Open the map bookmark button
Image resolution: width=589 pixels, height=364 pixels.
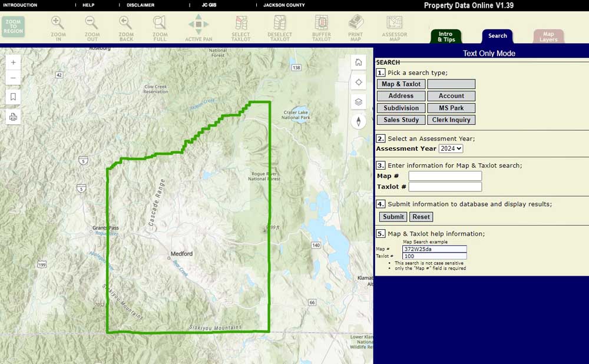(14, 97)
